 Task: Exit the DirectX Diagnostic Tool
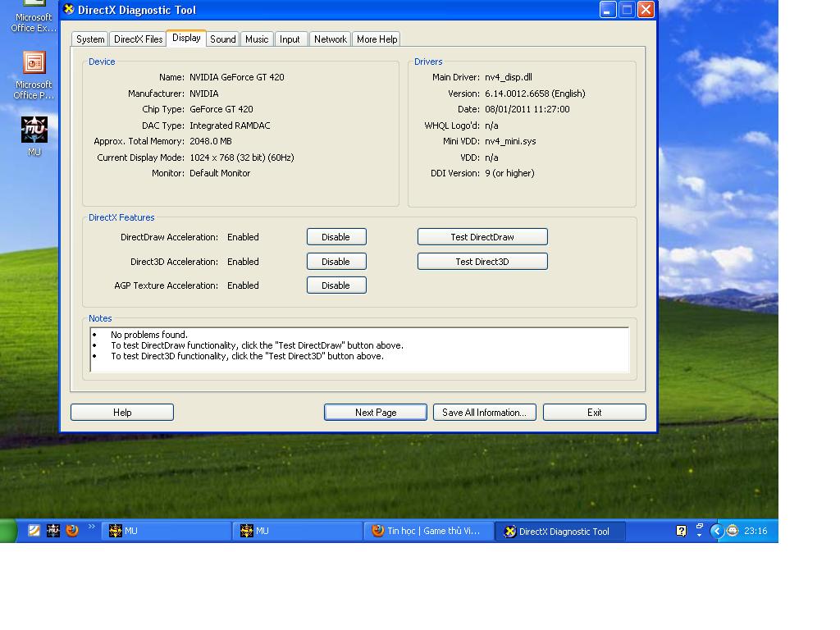(595, 413)
